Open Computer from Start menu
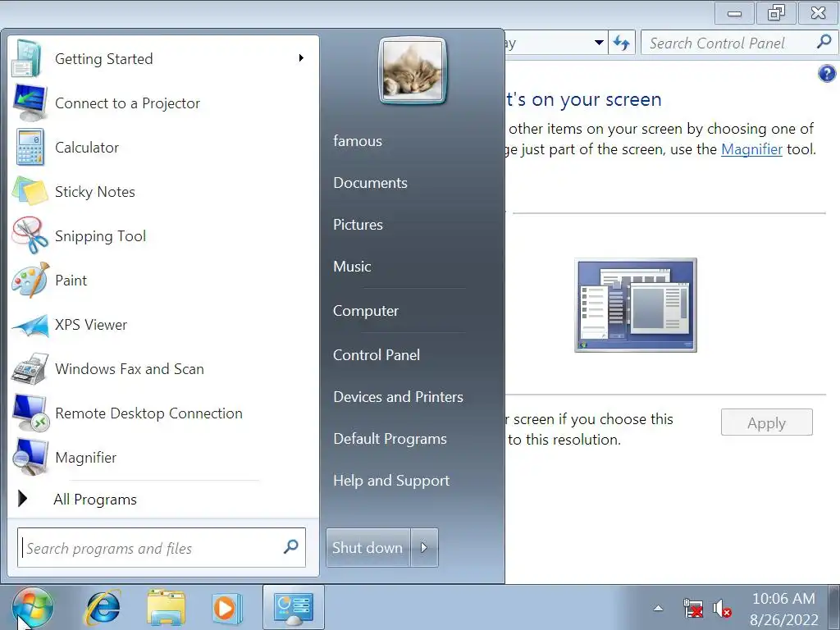The width and height of the screenshot is (840, 630). [365, 311]
